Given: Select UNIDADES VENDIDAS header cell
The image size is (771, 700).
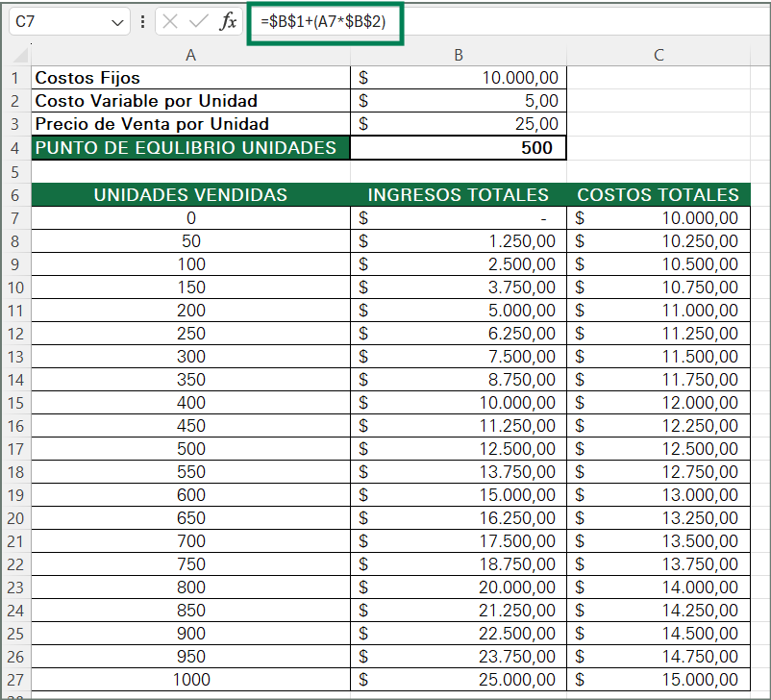Looking at the screenshot, I should 190,195.
